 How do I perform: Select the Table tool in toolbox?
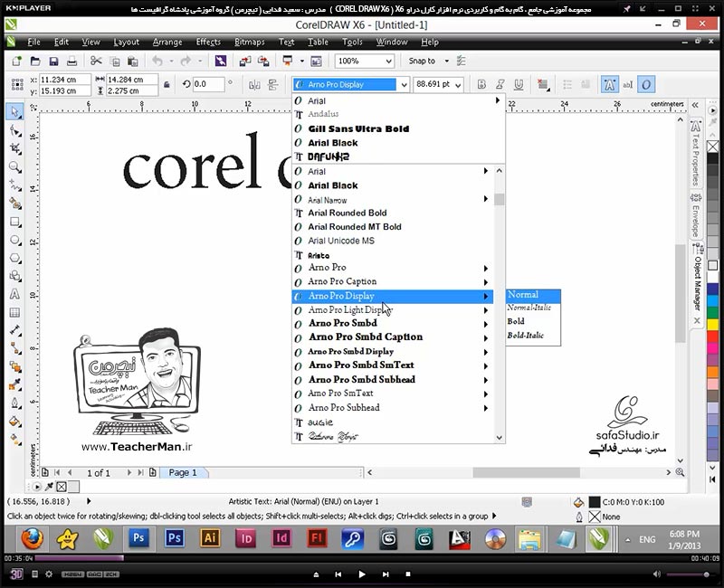pos(14,312)
